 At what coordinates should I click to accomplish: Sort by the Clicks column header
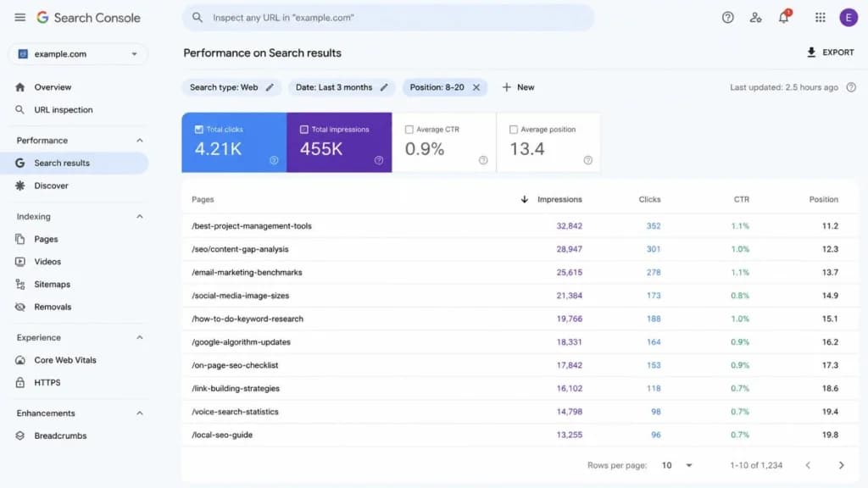[x=649, y=199]
